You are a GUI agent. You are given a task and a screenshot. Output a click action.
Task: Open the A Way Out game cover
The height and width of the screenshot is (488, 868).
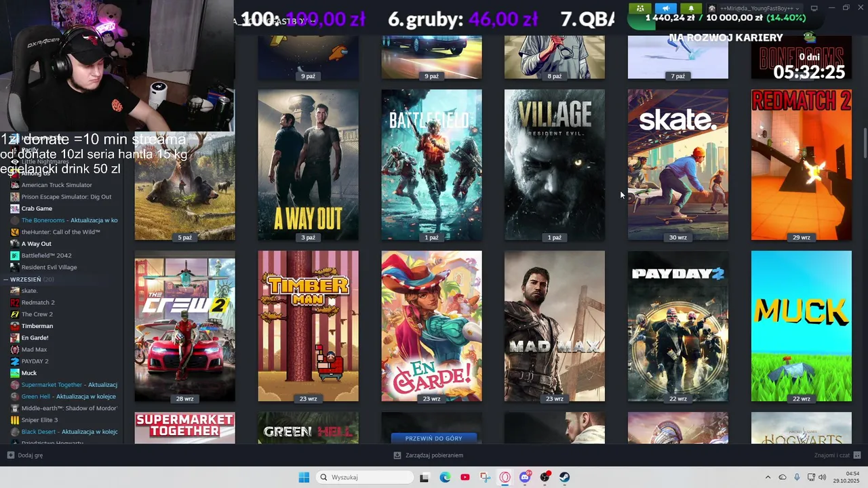tap(308, 165)
